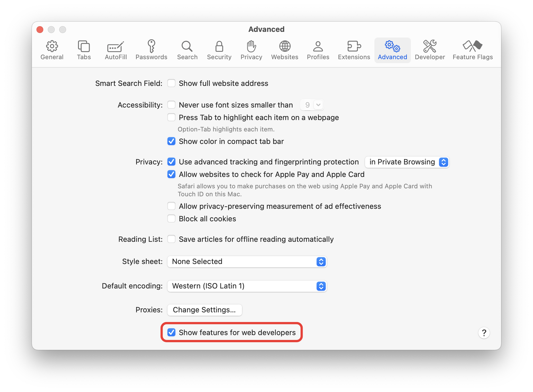Select the Websites settings icon
The height and width of the screenshot is (392, 533).
pyautogui.click(x=284, y=50)
